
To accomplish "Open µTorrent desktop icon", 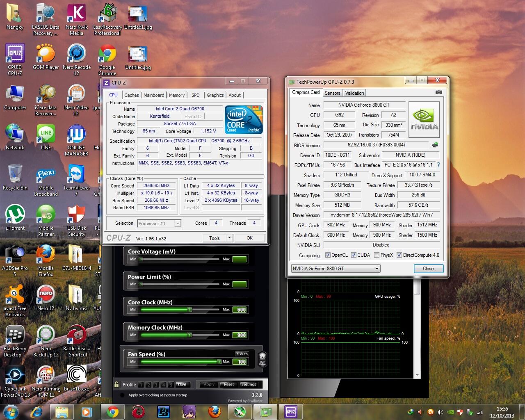I will (x=15, y=218).
